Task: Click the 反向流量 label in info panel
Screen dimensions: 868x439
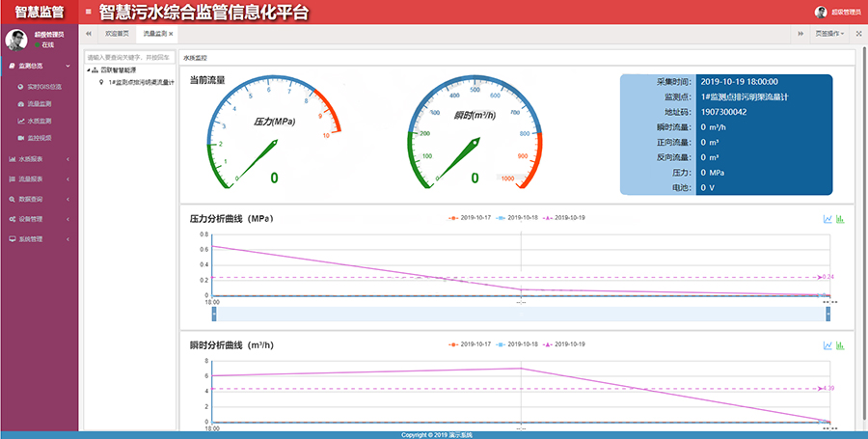Action: click(674, 157)
